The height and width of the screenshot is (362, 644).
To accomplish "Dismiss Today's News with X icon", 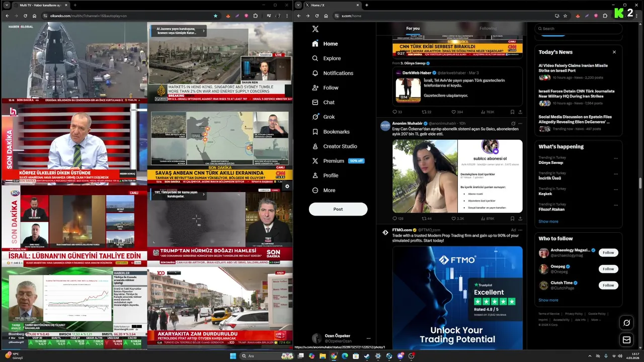I will [x=614, y=52].
